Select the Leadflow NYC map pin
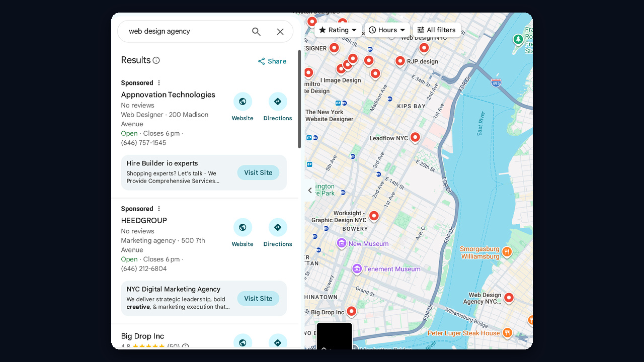The image size is (644, 362). pyautogui.click(x=415, y=137)
